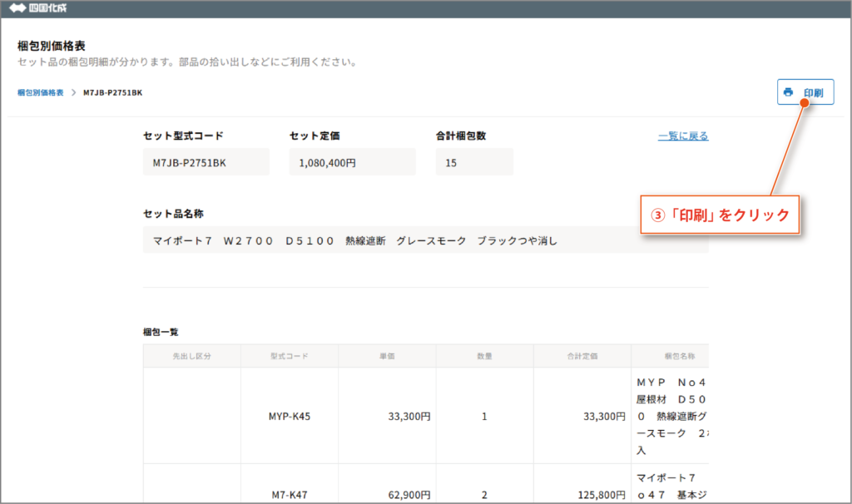Click the 単価 column header
Viewport: 852px width, 504px height.
387,356
